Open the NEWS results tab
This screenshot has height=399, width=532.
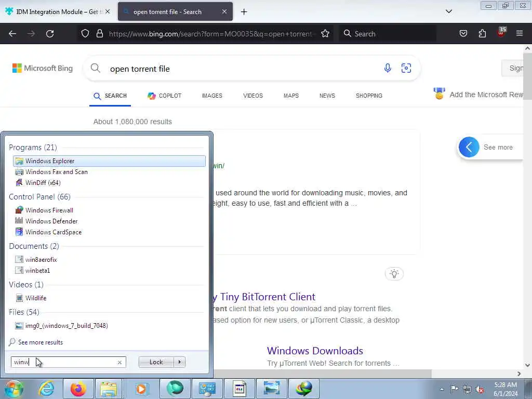tap(327, 96)
